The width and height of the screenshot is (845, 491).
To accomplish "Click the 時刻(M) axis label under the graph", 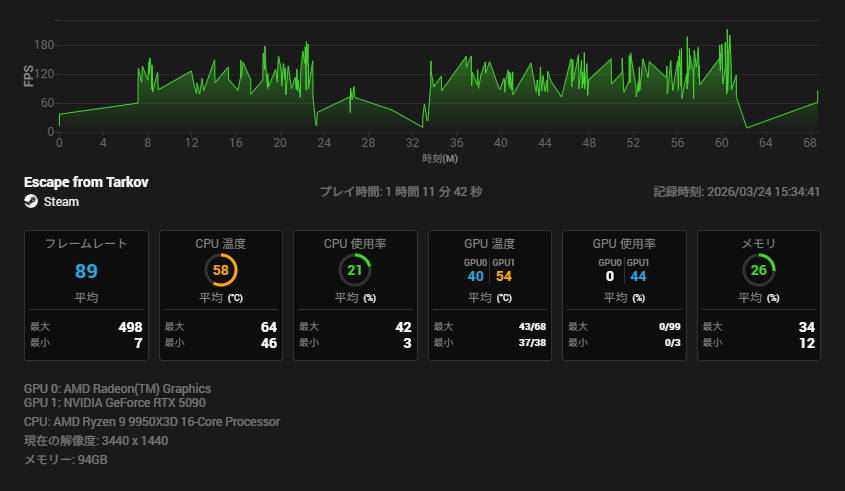I will pos(440,158).
